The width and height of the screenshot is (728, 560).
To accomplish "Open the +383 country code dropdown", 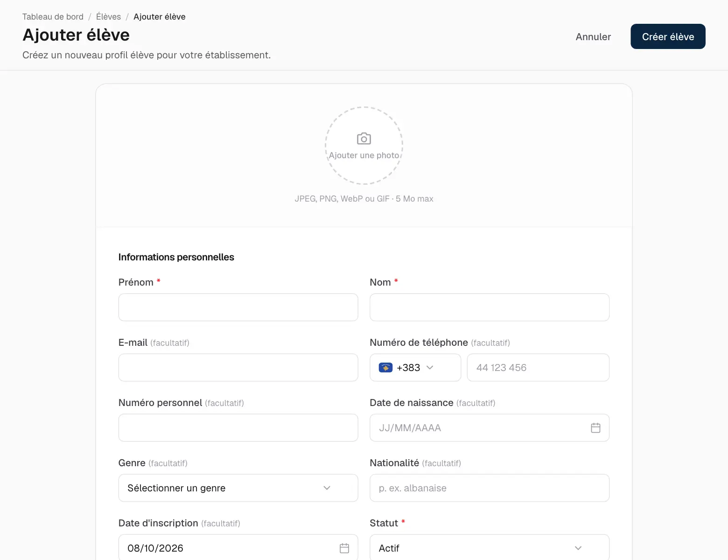I will click(x=415, y=367).
